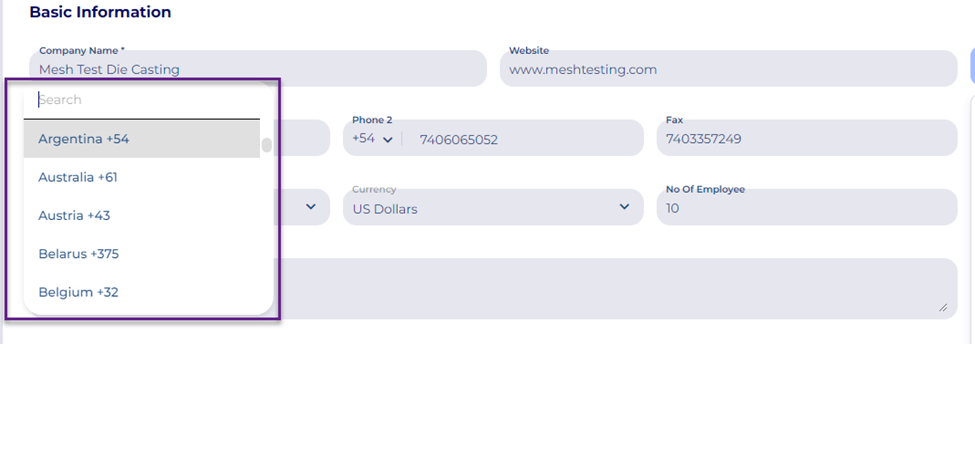This screenshot has height=472, width=975.
Task: Click the Basic Information section heading
Action: coord(100,13)
